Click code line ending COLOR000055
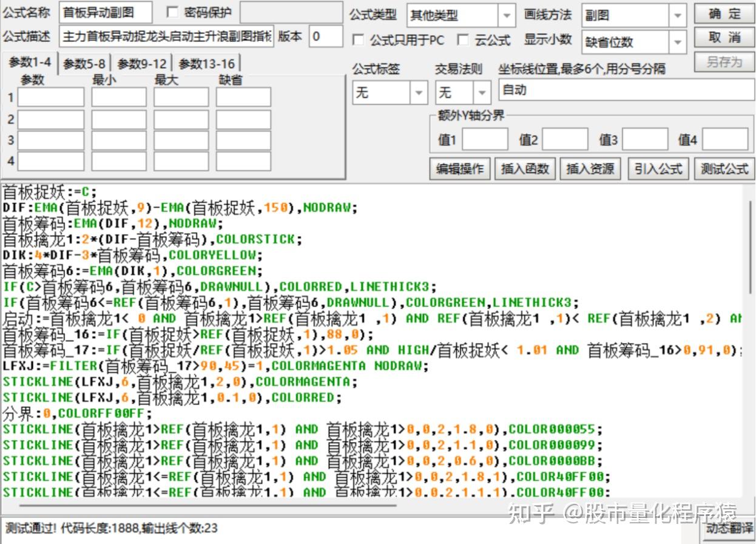 point(302,429)
